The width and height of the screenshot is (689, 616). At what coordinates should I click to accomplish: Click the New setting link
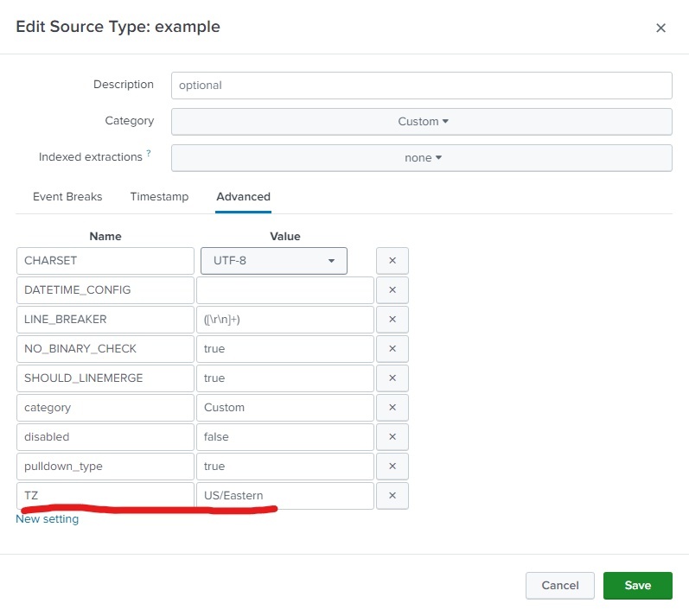pos(48,519)
